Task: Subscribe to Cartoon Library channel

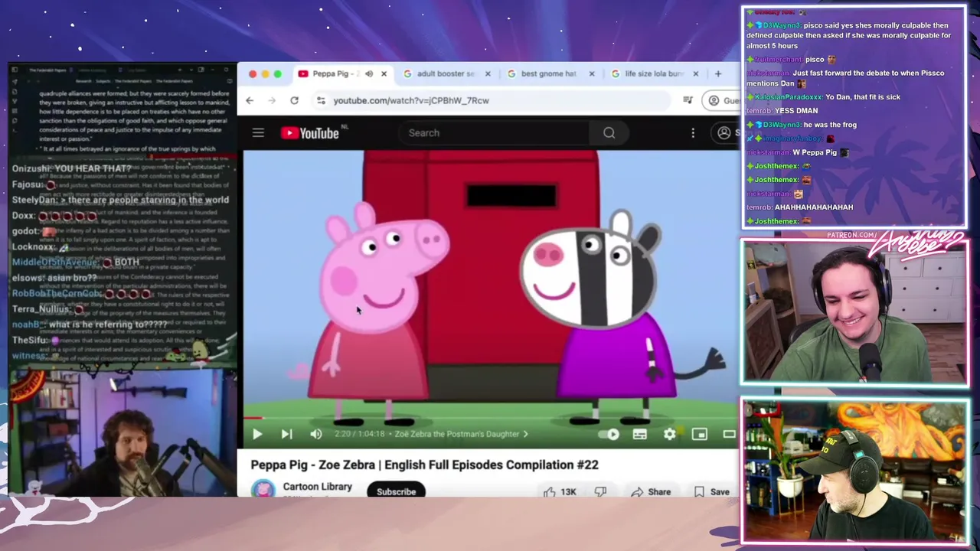Action: (396, 491)
